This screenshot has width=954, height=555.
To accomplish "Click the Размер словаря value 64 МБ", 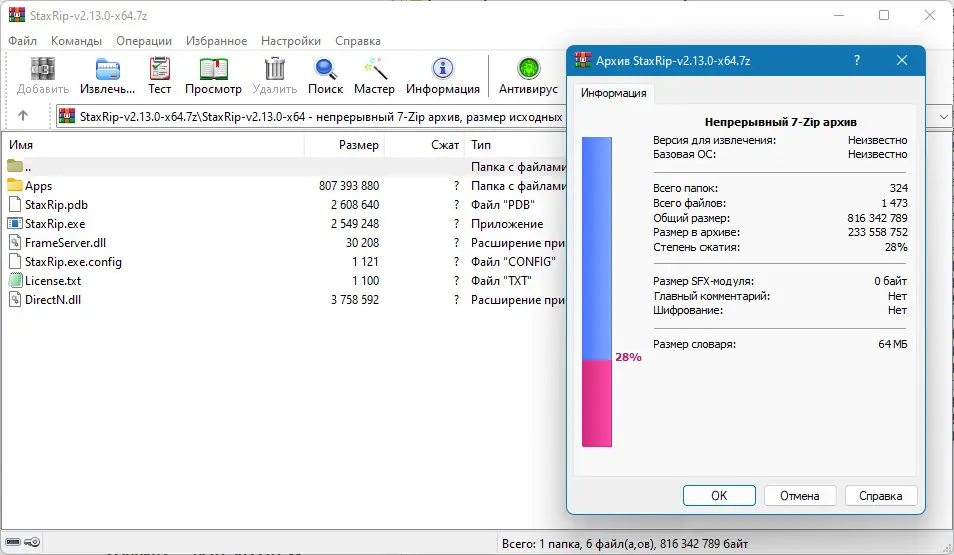I will 893,344.
